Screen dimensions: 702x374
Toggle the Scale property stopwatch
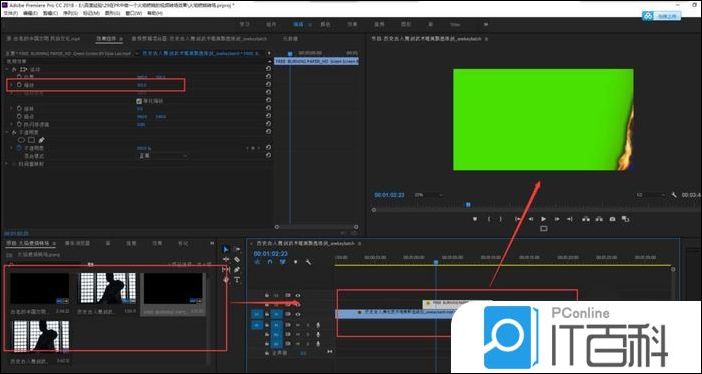click(x=19, y=85)
